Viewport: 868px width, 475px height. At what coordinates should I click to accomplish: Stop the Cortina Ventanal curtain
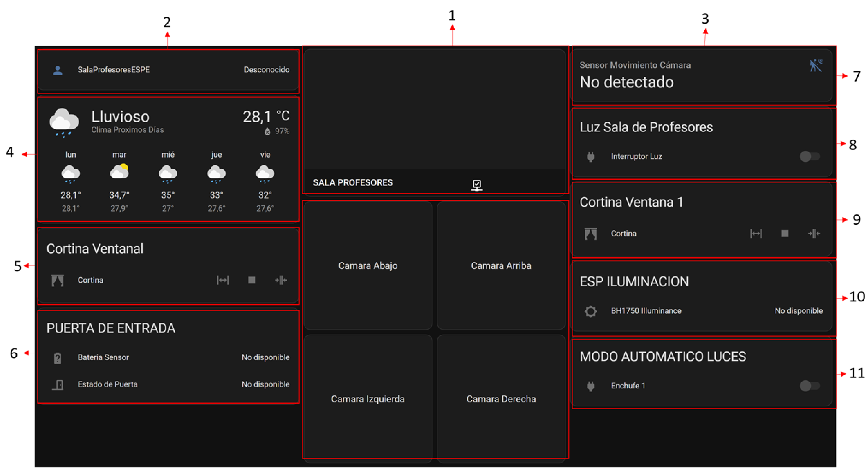(x=251, y=280)
